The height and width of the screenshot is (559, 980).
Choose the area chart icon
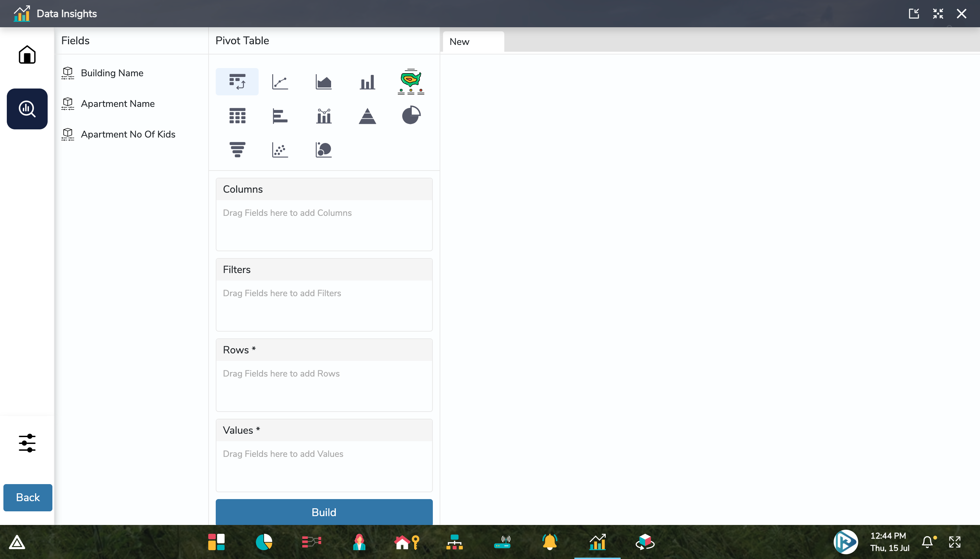pos(324,82)
